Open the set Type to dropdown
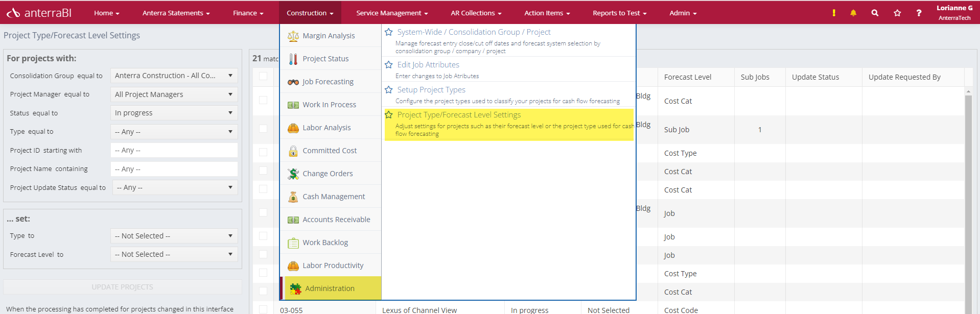 (x=174, y=236)
